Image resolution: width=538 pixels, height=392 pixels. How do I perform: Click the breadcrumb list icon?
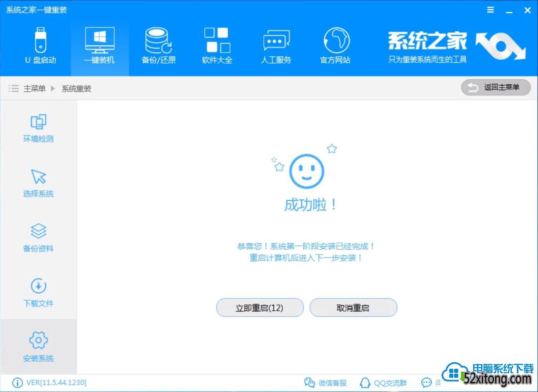point(14,88)
